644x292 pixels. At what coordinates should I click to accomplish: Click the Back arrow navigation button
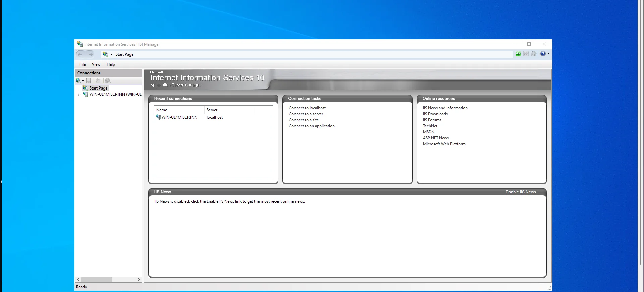click(x=80, y=54)
